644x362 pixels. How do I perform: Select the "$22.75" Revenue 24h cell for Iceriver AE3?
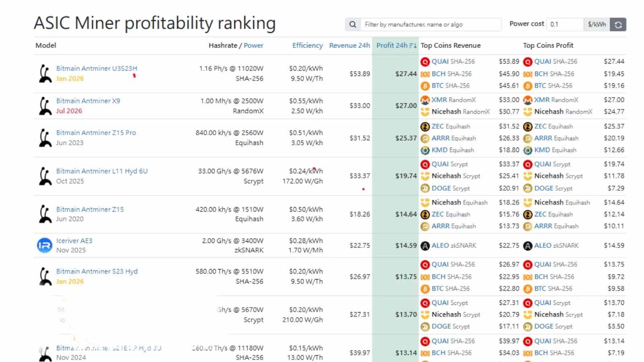pyautogui.click(x=360, y=245)
